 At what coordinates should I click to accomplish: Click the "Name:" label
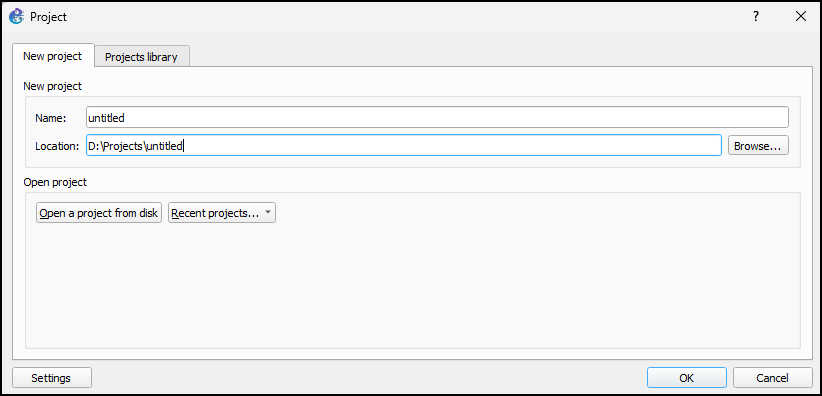coord(51,118)
